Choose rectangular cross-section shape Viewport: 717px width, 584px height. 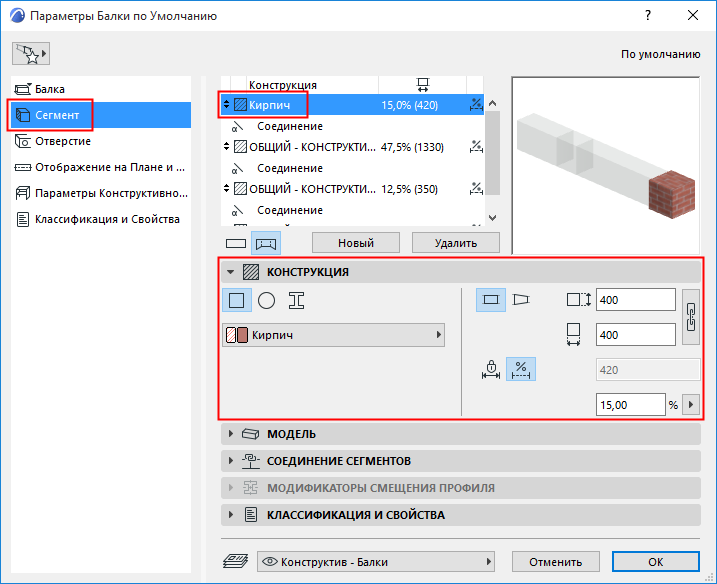tap(236, 300)
